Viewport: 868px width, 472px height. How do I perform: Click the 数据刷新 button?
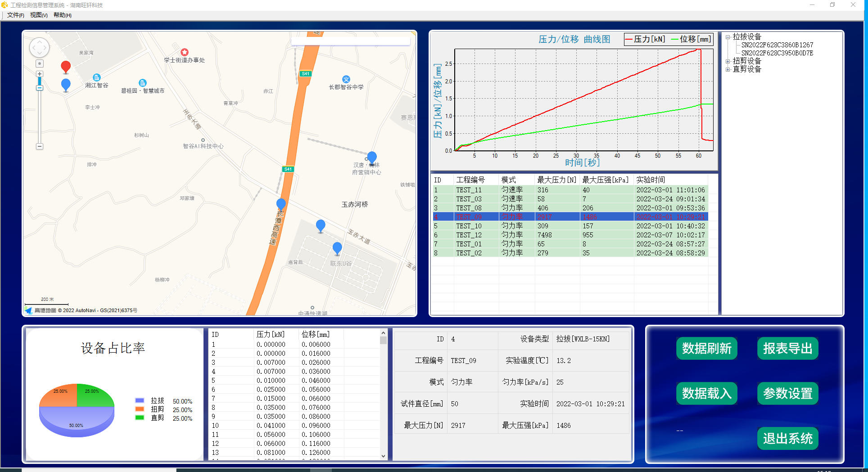coord(706,348)
